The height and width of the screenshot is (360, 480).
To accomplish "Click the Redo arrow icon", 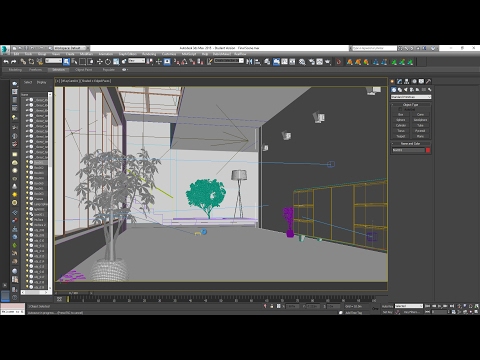I will pyautogui.click(x=14, y=62).
